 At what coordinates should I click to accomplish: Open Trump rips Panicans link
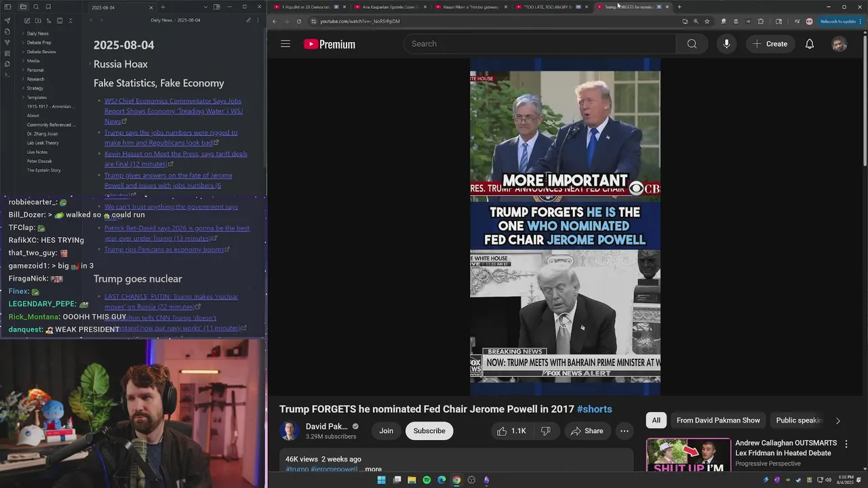[x=164, y=249]
